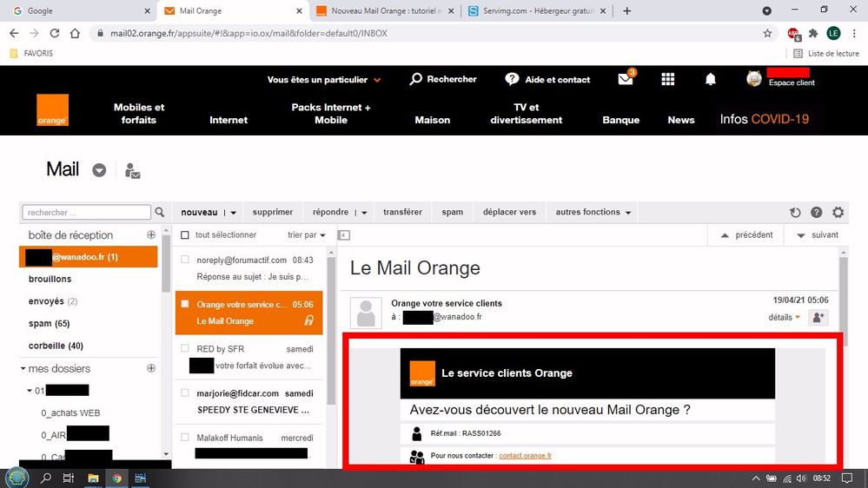Click Chrome icon in taskbar
The height and width of the screenshot is (488, 868).
point(116,478)
